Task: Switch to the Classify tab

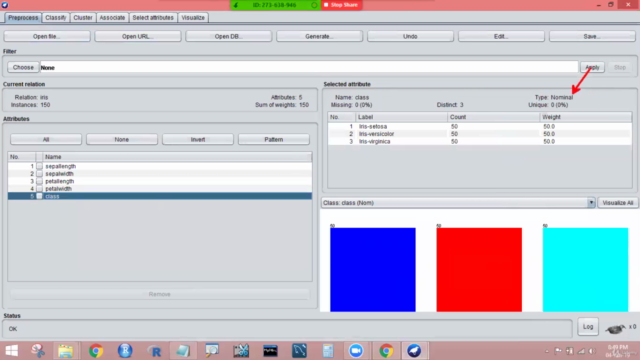Action: point(56,18)
